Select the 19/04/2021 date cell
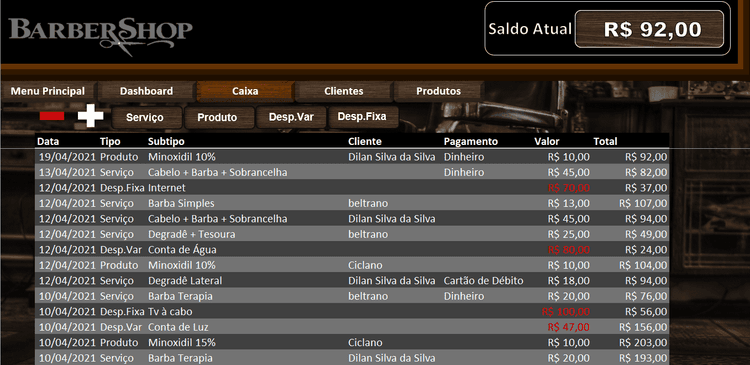 [67, 157]
